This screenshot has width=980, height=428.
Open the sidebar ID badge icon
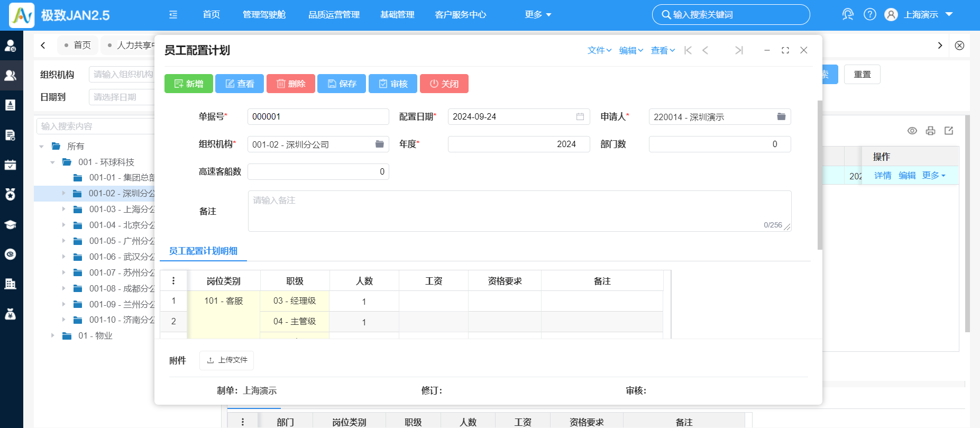pyautogui.click(x=10, y=105)
